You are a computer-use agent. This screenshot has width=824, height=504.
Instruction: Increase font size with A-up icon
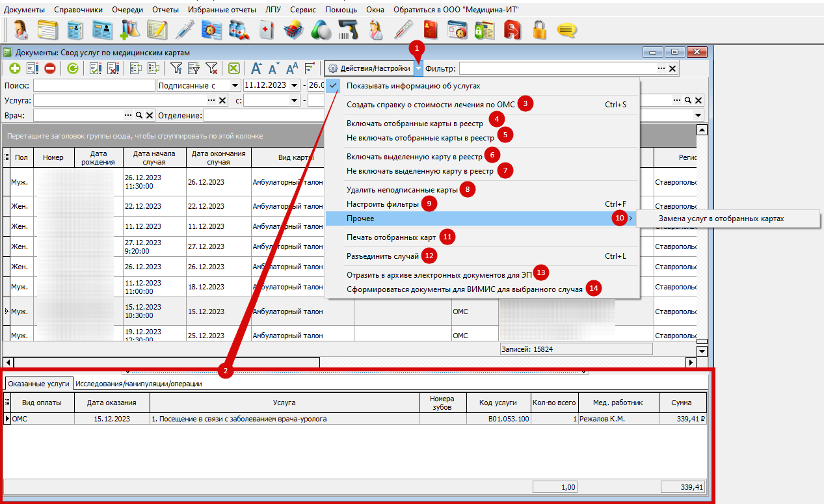257,68
